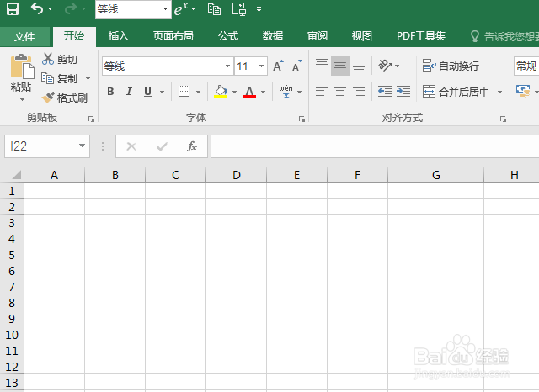Click the screen capture icon in quick access toolbar
The height and width of the screenshot is (392, 539).
click(x=239, y=9)
